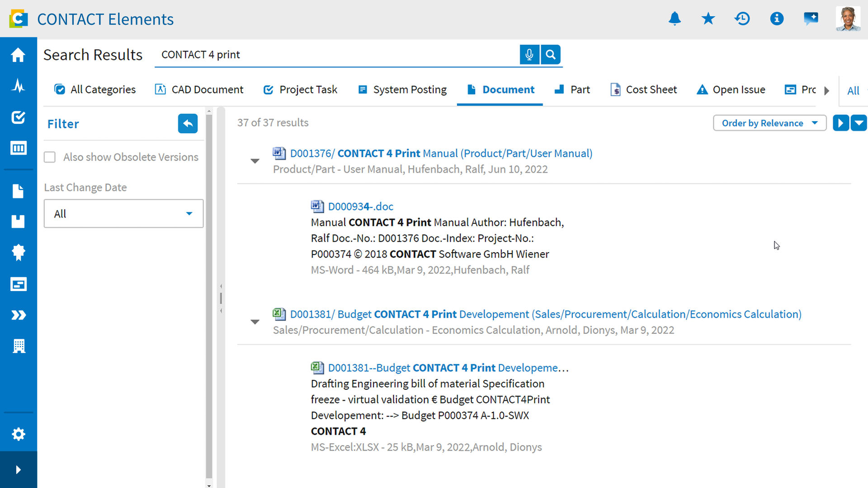Focus the search text field
The height and width of the screenshot is (488, 868).
click(x=337, y=55)
